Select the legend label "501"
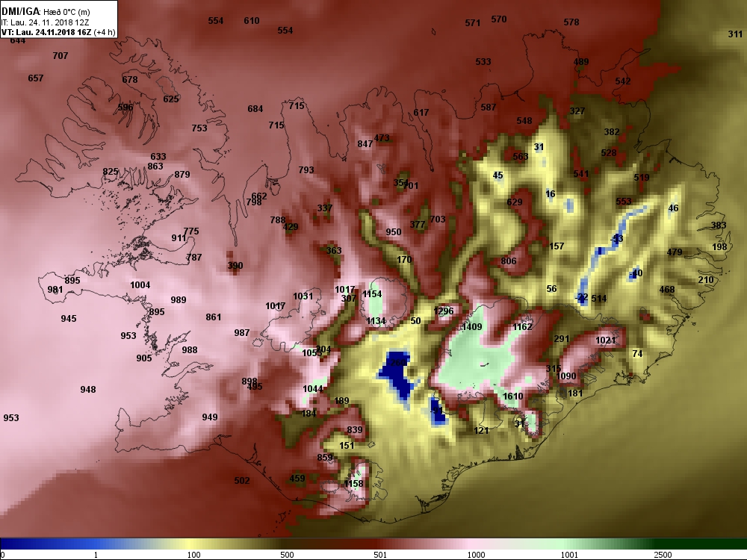This screenshot has height=560, width=747. [379, 555]
